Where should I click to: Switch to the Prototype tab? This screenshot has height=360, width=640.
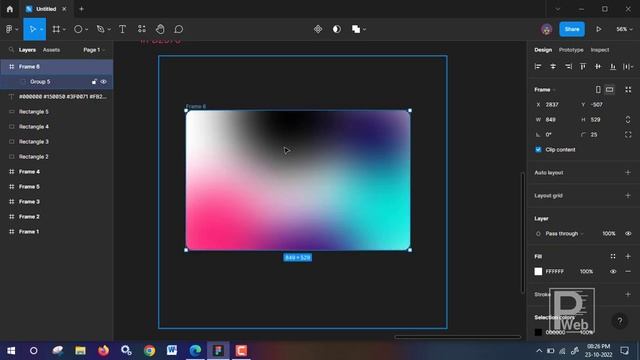(x=571, y=50)
